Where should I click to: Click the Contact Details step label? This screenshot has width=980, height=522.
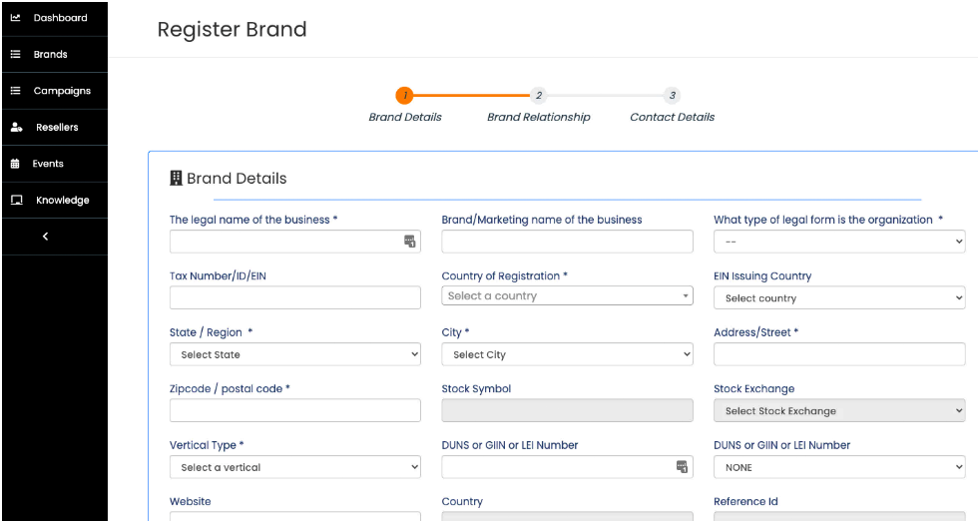[672, 117]
